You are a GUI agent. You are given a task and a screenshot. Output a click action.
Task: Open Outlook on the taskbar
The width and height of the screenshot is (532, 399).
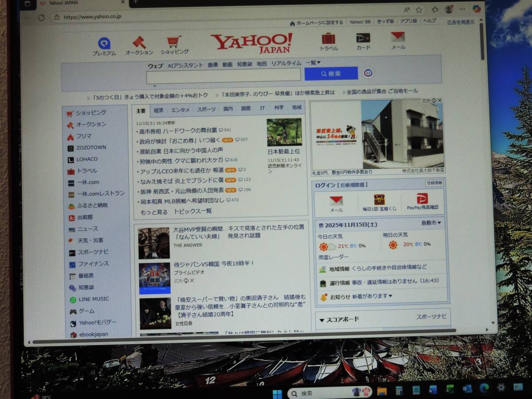(467, 389)
